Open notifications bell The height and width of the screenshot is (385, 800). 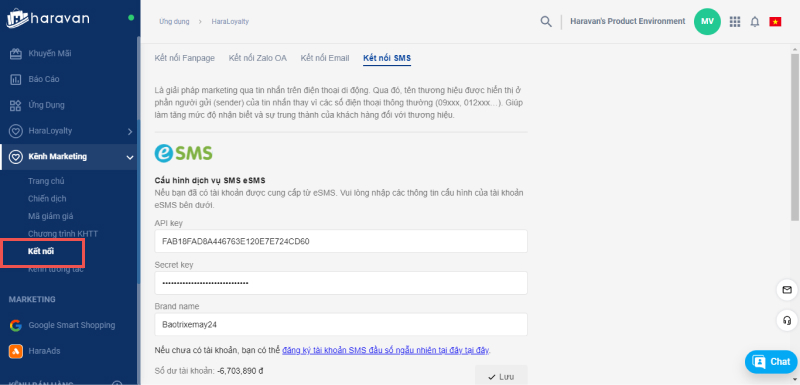(x=755, y=22)
